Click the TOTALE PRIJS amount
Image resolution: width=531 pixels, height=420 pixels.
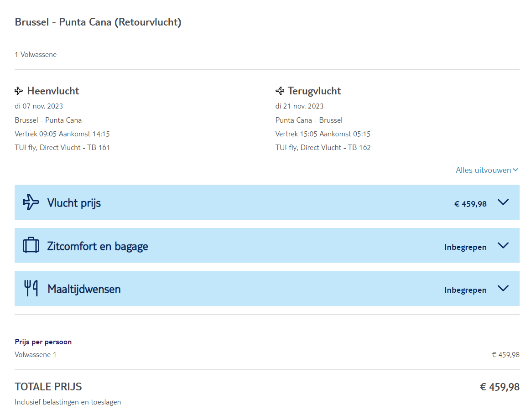coord(500,387)
